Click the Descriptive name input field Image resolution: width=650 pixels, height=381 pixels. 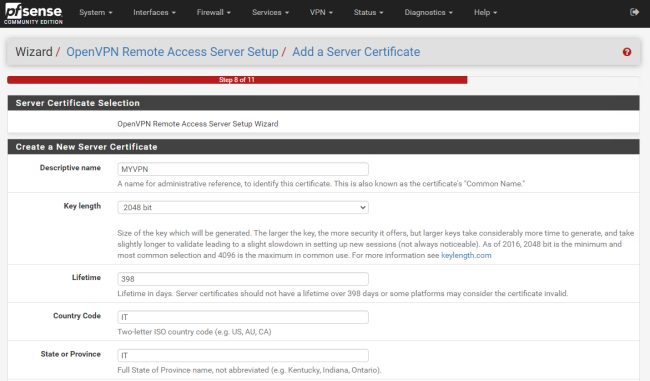(243, 169)
